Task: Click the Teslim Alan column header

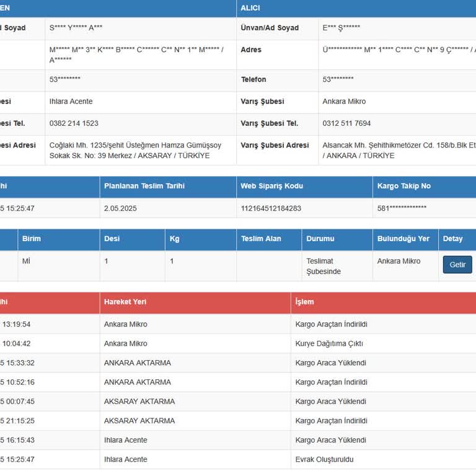Action: [261, 239]
